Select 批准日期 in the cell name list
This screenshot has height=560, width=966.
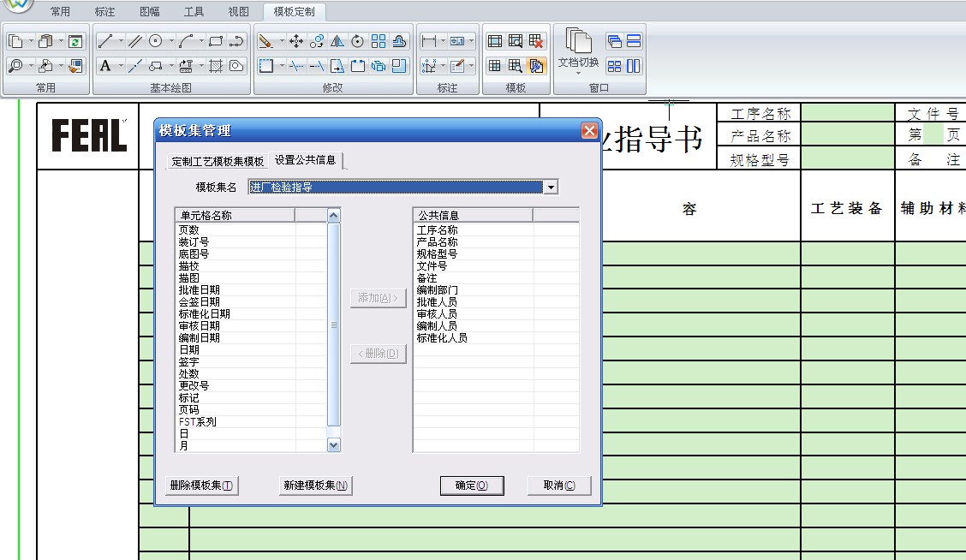(x=199, y=290)
